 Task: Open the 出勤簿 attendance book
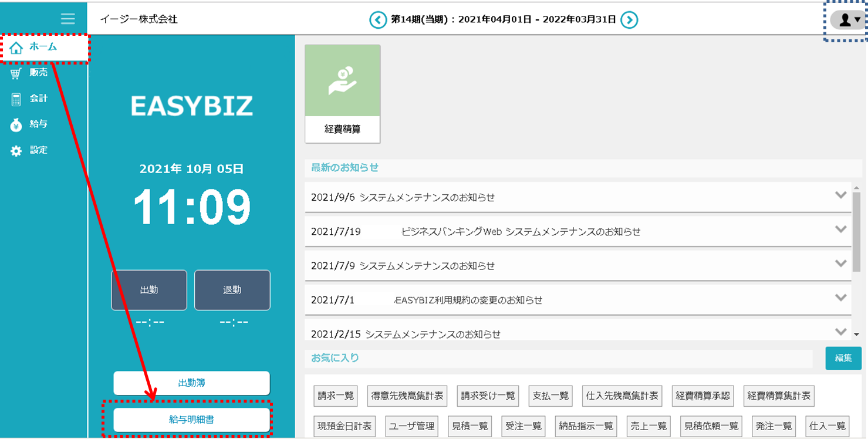[x=191, y=383]
